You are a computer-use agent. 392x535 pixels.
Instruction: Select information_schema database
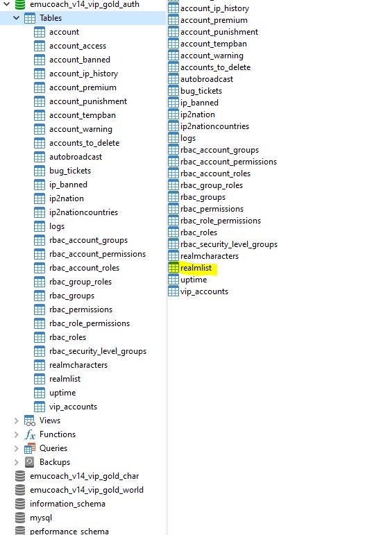pyautogui.click(x=67, y=504)
